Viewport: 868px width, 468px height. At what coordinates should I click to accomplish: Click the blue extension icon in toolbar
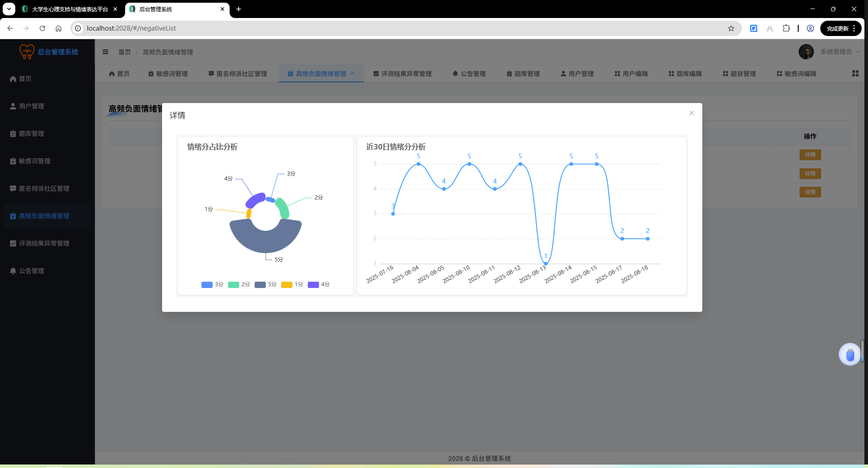pos(754,28)
